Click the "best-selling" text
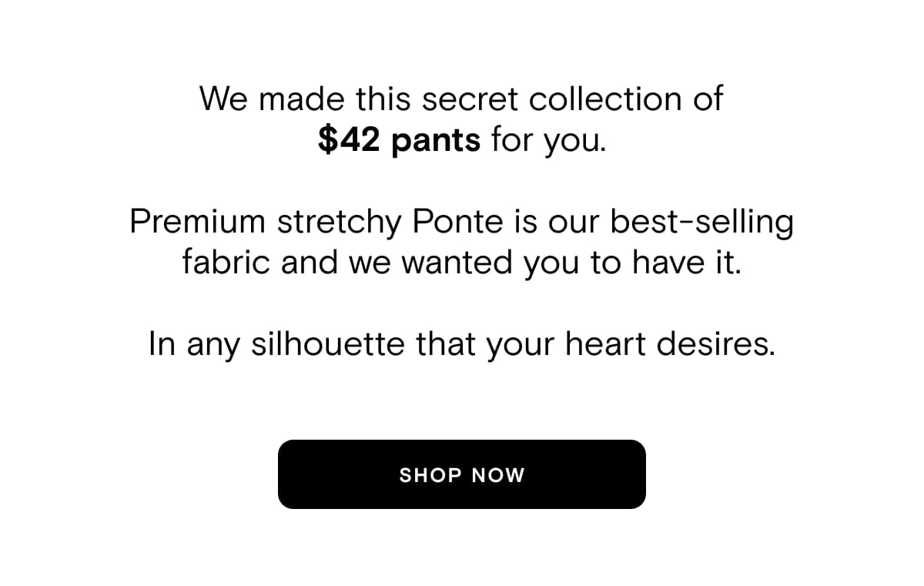The height and width of the screenshot is (586, 924). coord(701,224)
